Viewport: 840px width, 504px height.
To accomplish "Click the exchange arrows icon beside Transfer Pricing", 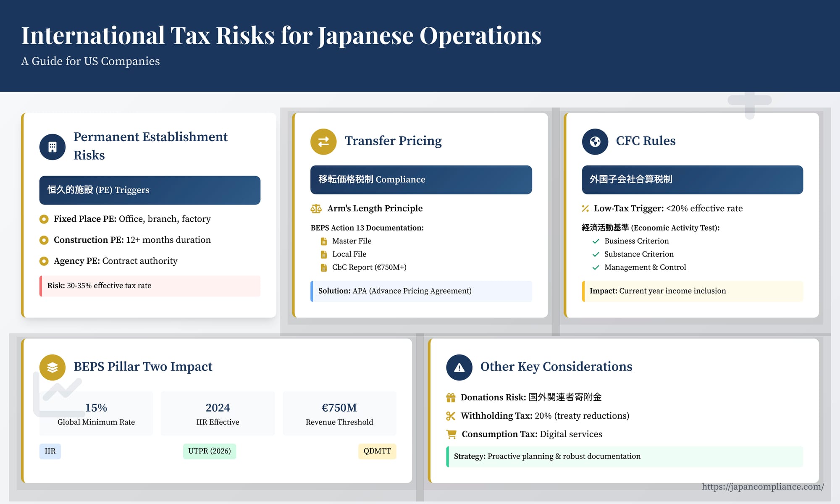I will [323, 142].
